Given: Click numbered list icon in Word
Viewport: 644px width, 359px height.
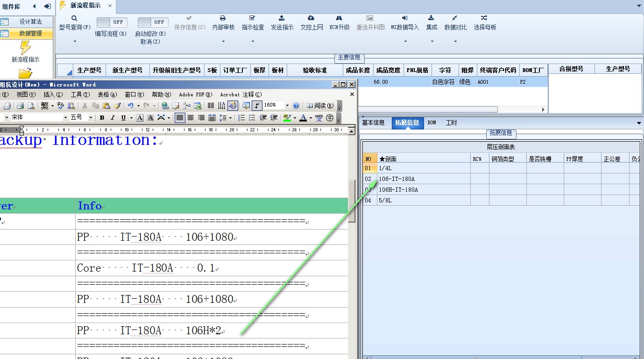Looking at the screenshot, I should 241,118.
